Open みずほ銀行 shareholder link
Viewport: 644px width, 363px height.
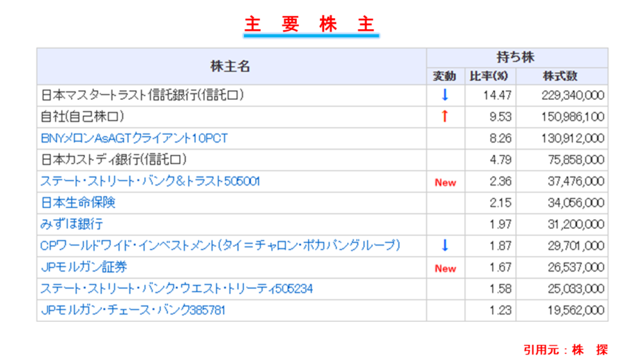coord(71,224)
